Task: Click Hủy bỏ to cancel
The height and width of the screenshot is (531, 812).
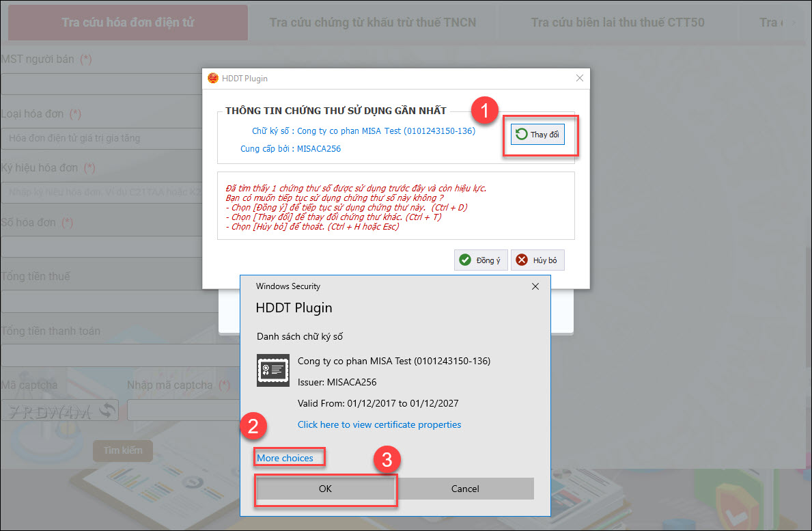Action: click(537, 260)
